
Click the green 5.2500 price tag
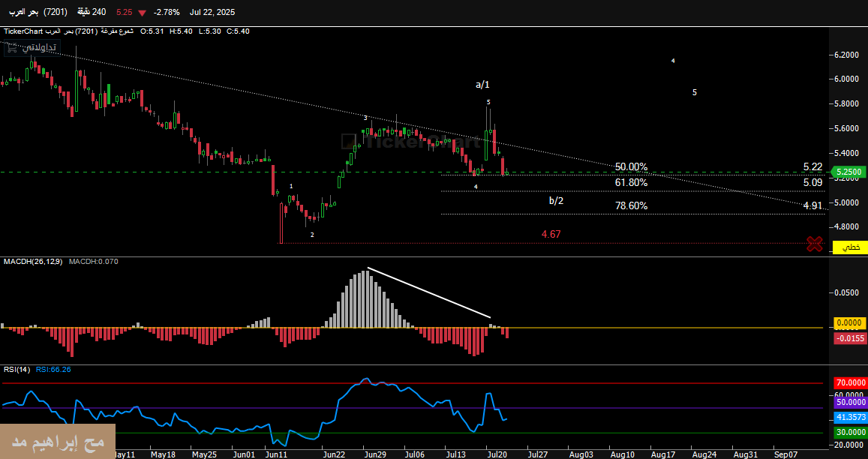click(847, 172)
